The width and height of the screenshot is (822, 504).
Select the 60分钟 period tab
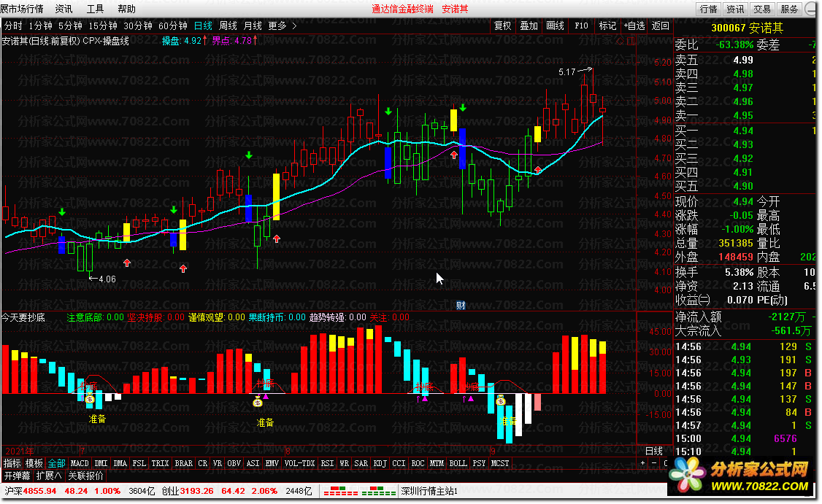pyautogui.click(x=173, y=26)
